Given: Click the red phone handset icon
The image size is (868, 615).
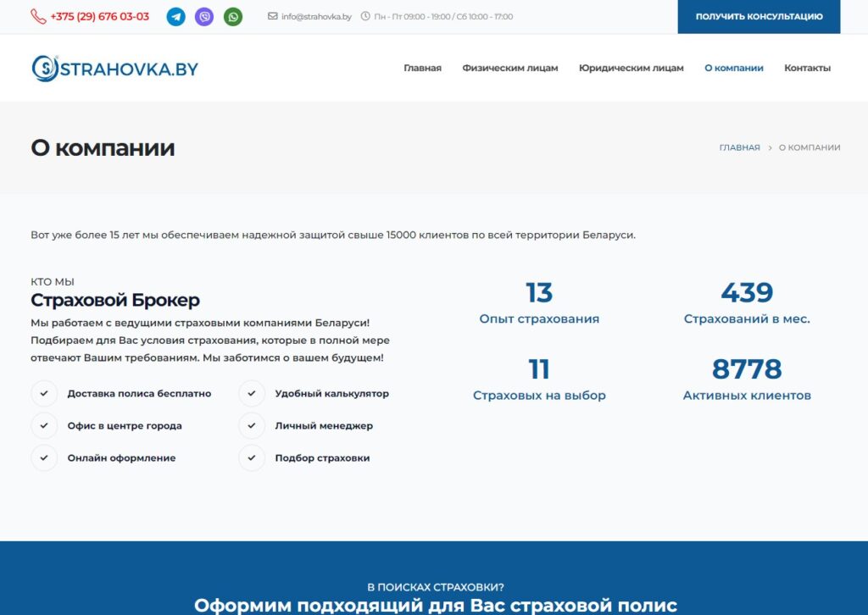Looking at the screenshot, I should [38, 17].
